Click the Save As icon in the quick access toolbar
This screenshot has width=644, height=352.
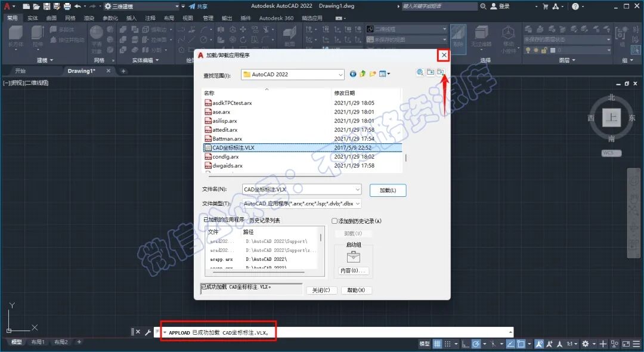click(57, 6)
